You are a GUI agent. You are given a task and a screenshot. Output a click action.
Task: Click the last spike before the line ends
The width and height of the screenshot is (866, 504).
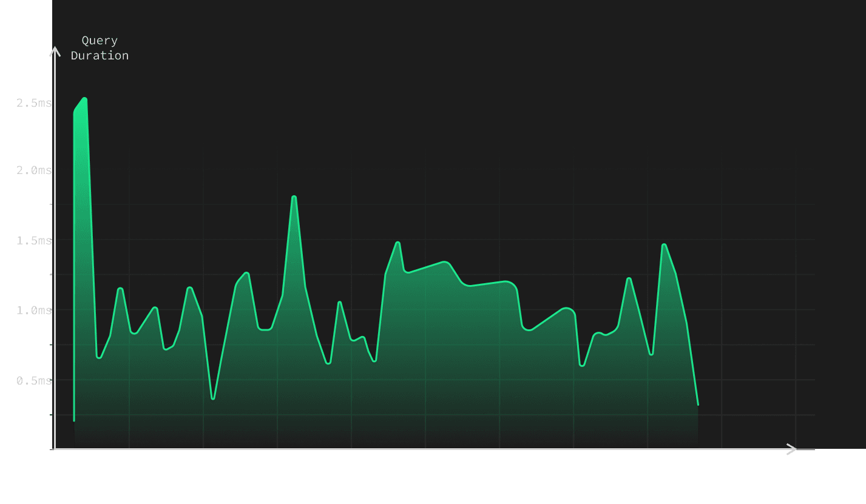click(664, 245)
